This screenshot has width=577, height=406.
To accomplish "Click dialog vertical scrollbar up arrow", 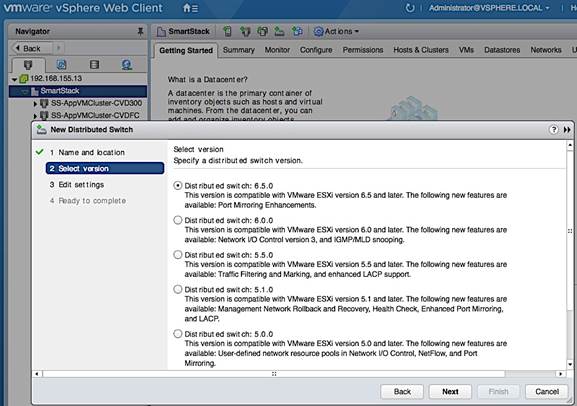I will click(x=570, y=145).
